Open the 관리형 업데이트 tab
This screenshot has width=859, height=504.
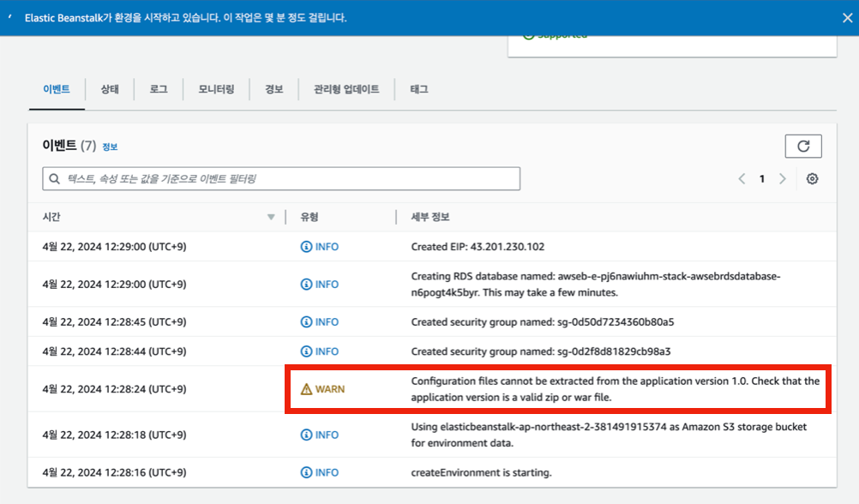[346, 89]
